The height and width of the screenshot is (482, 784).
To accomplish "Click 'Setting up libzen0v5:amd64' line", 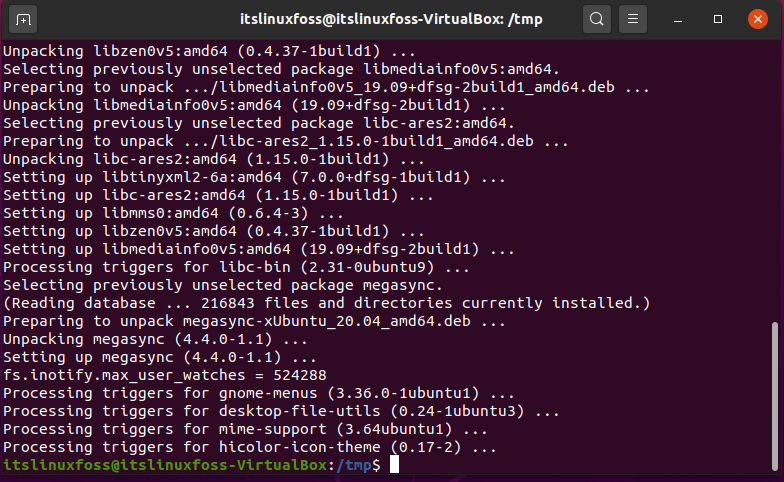I will [x=214, y=231].
